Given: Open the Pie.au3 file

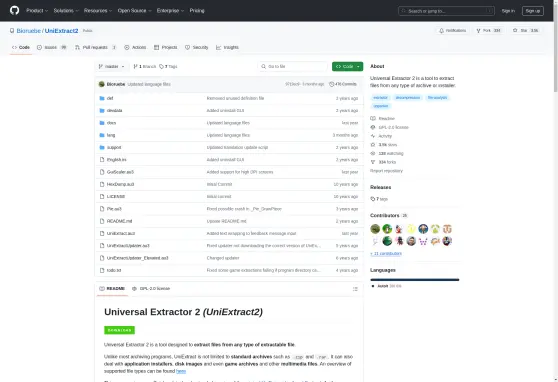Looking at the screenshot, I should click(114, 209).
